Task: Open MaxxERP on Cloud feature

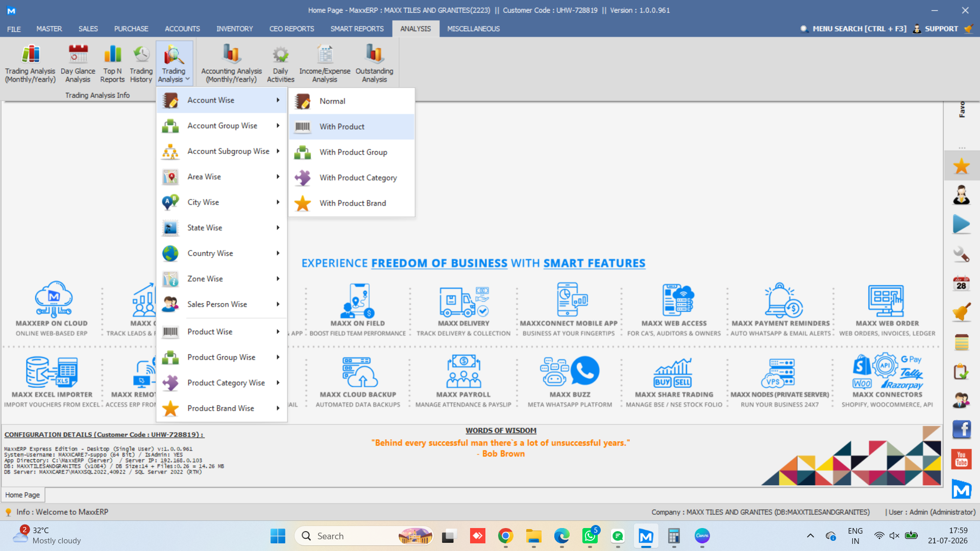Action: point(52,308)
